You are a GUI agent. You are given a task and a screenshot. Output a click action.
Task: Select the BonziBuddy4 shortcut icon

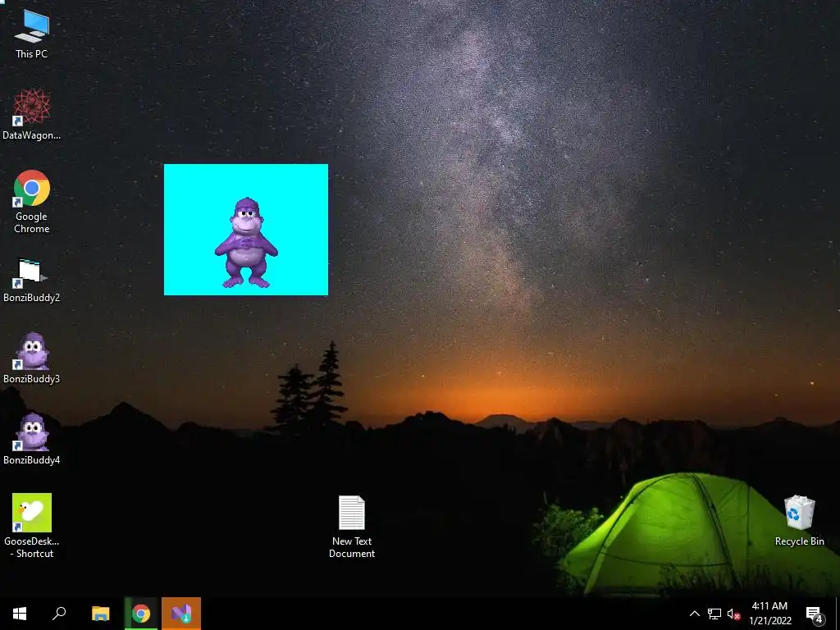click(32, 439)
